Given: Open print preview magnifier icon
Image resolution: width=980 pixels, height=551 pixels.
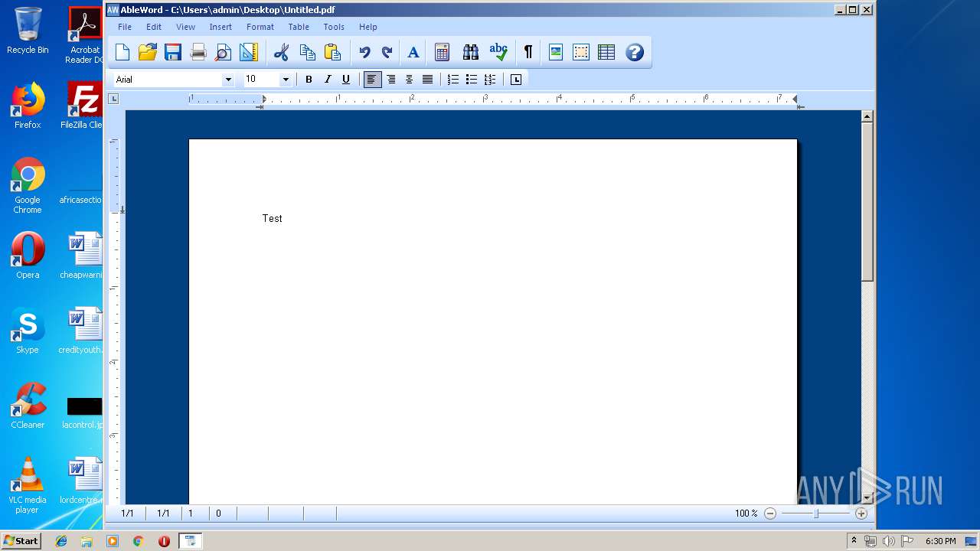Looking at the screenshot, I should 223,52.
